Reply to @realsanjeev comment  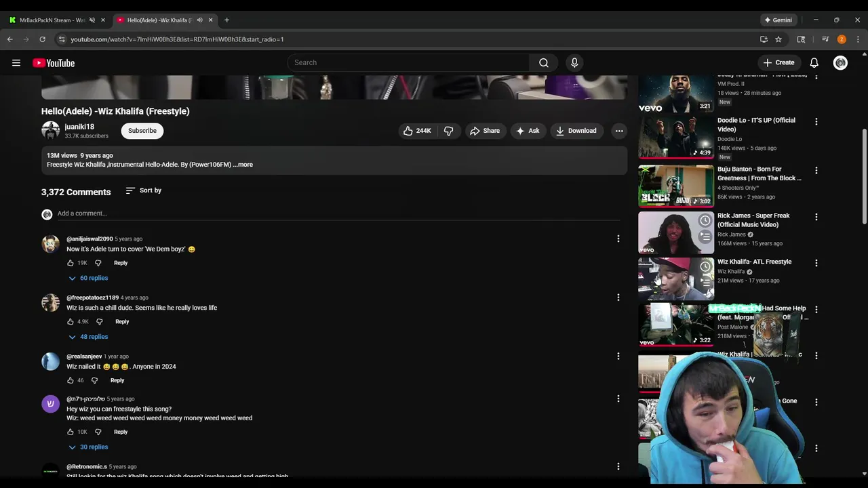point(117,380)
